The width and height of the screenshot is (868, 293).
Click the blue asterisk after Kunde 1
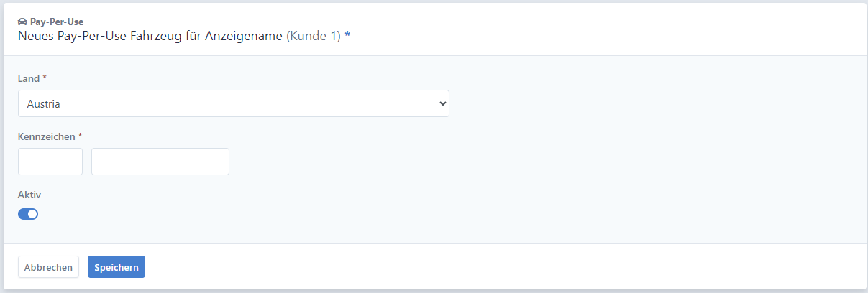click(347, 37)
